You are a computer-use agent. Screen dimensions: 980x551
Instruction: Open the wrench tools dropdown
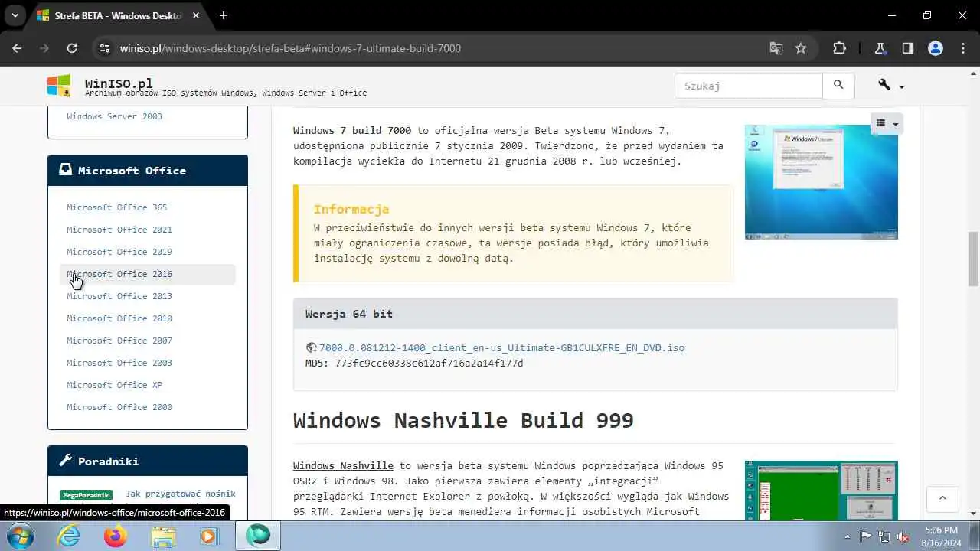coord(892,86)
